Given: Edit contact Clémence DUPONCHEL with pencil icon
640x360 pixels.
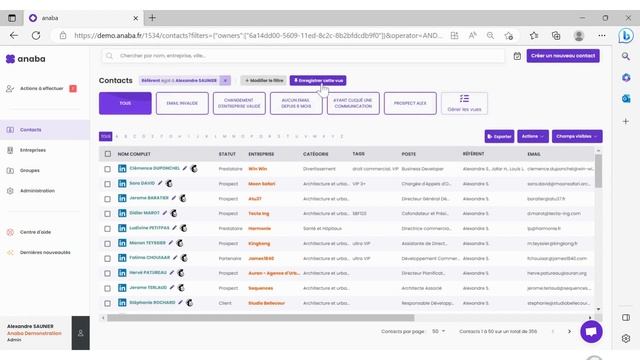Looking at the screenshot, I should pos(185,168).
